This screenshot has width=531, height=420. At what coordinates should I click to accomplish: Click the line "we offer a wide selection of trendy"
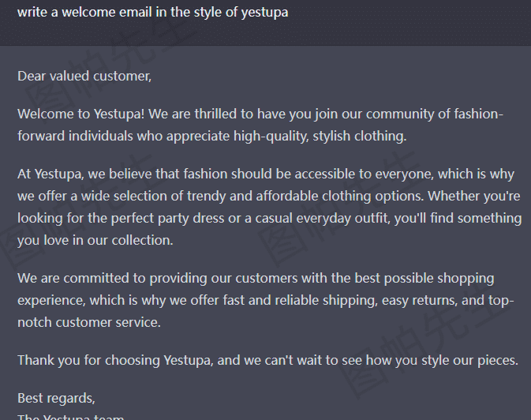point(122,197)
